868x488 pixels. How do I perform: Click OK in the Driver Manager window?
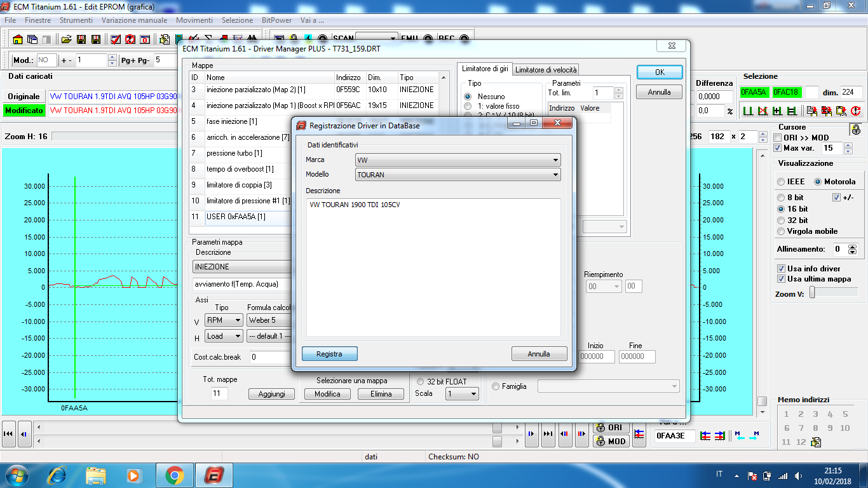pos(660,72)
